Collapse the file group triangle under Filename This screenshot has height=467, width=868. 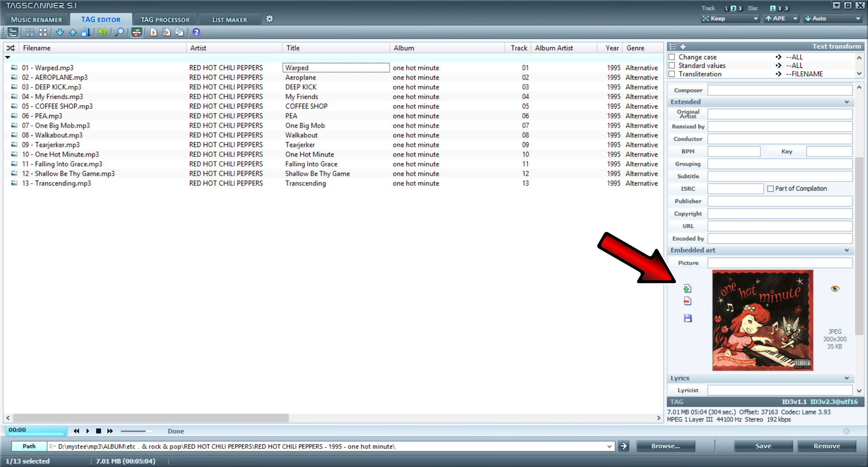[8, 57]
